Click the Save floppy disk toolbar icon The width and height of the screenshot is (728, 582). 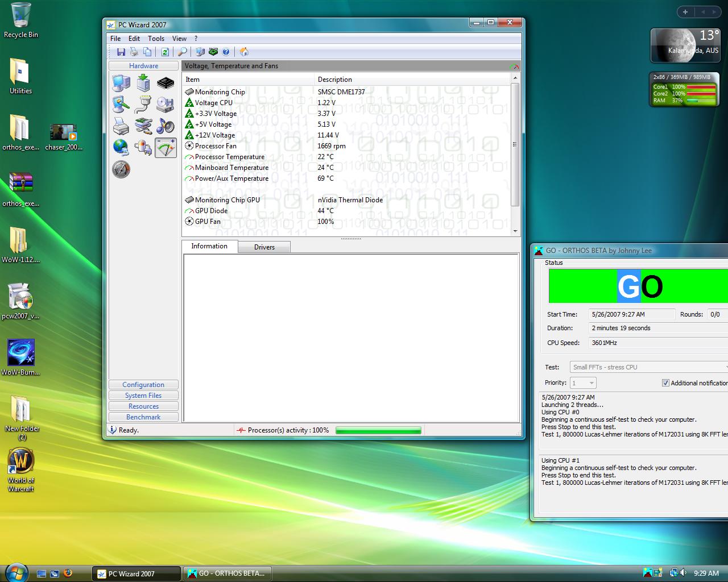point(121,52)
